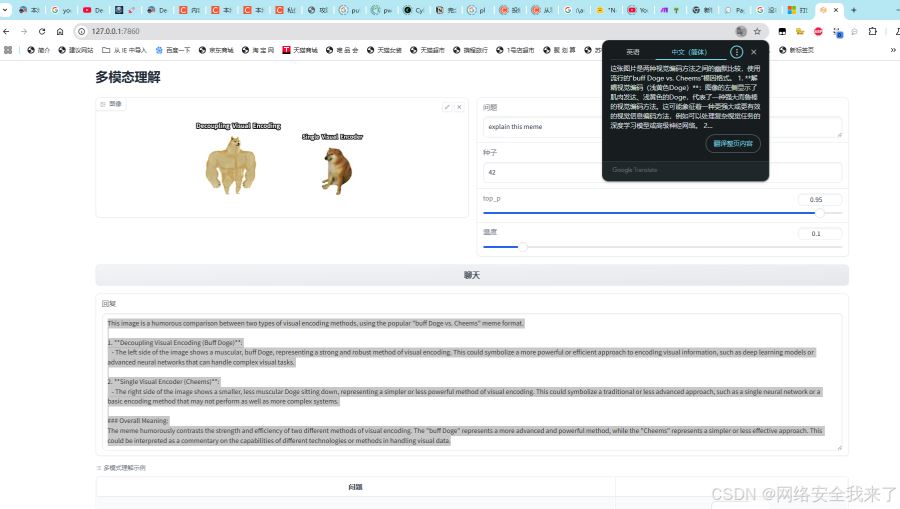Click the 种子 seed field showing 42

click(x=662, y=172)
